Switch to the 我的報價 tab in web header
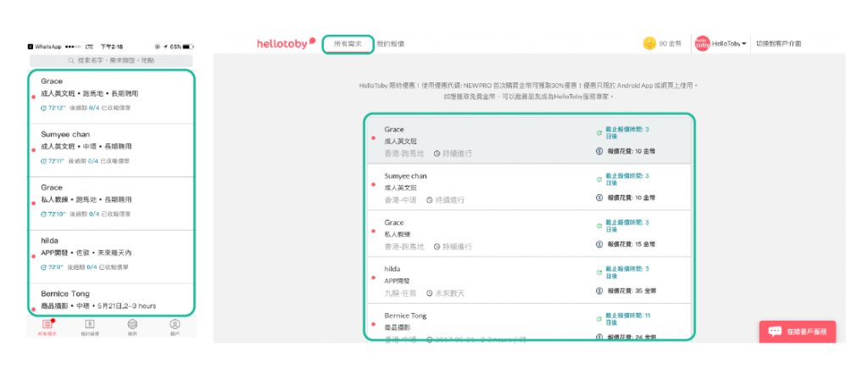Viewport: 868px width, 380px height. pos(390,43)
